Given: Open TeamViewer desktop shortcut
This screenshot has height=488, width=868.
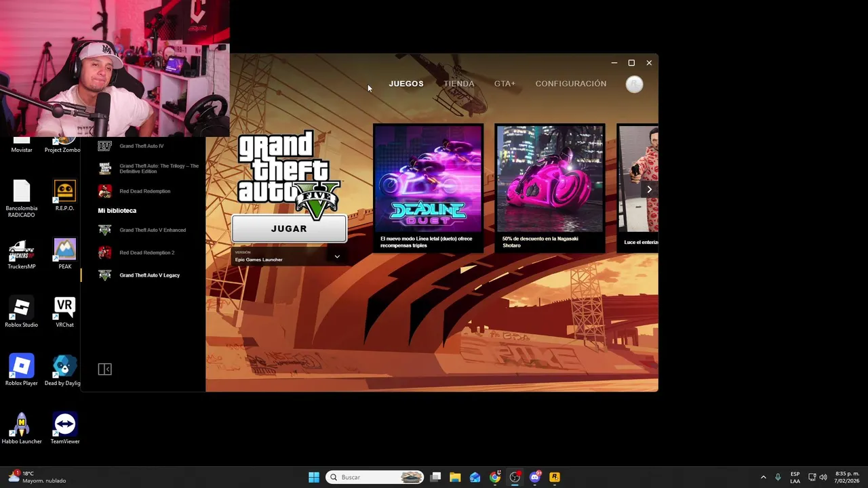Looking at the screenshot, I should 64,430.
